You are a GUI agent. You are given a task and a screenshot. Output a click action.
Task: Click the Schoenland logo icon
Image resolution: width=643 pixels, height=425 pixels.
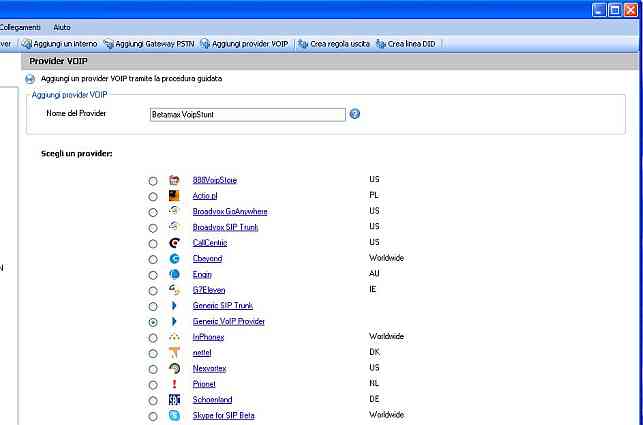pos(174,400)
